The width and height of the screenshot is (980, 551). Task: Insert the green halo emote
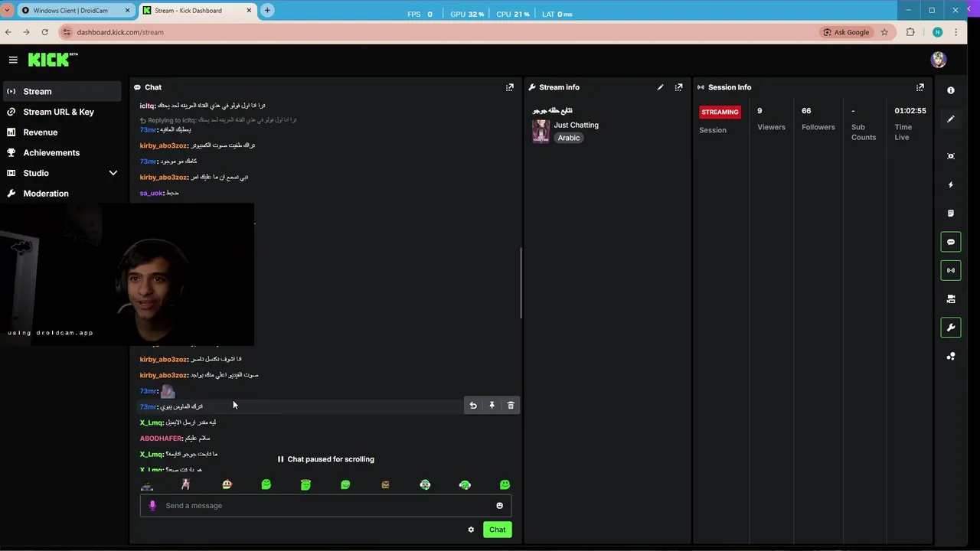tap(305, 485)
